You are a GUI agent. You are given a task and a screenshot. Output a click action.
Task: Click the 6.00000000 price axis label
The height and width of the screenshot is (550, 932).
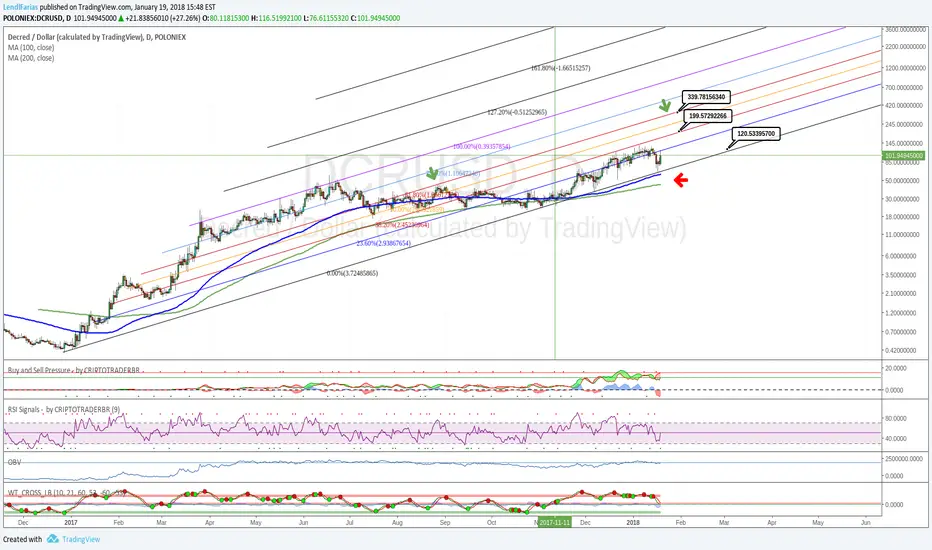[902, 256]
